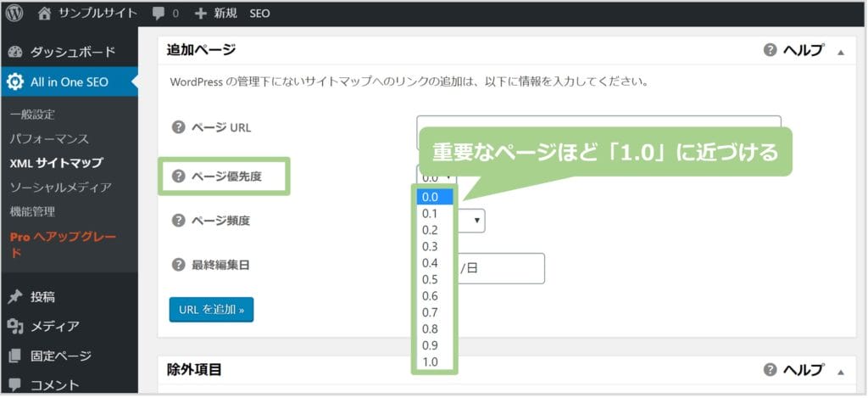The image size is (868, 398).
Task: Open ヘルプ for 追加ページ panel
Action: (x=803, y=50)
